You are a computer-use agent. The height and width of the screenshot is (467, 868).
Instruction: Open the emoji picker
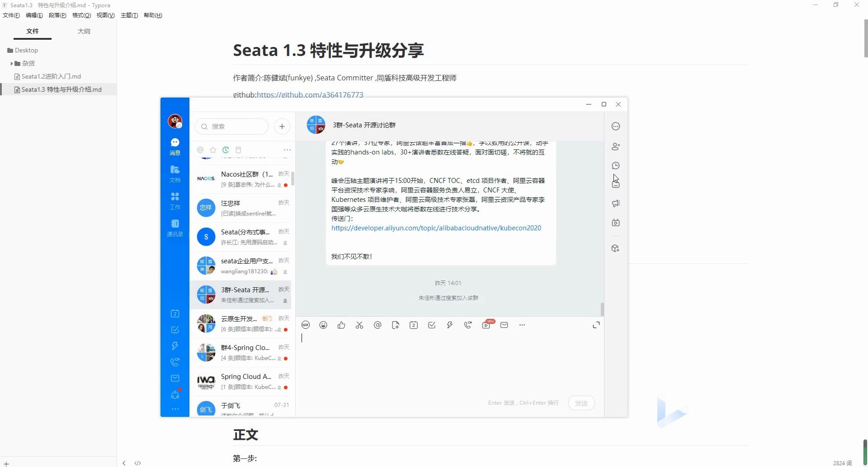323,325
